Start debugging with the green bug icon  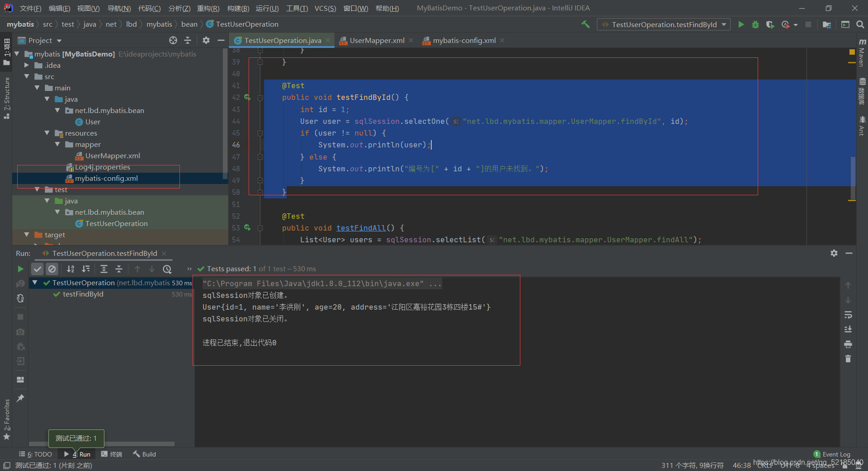755,24
